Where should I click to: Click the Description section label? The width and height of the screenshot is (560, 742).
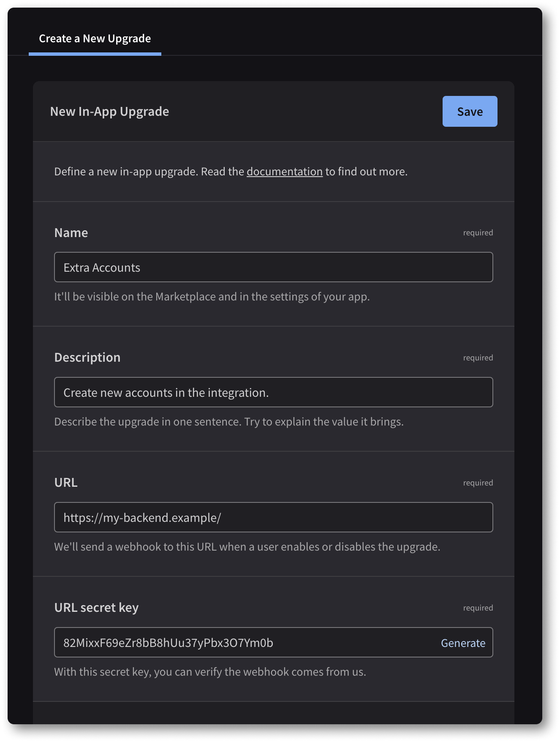tap(87, 357)
